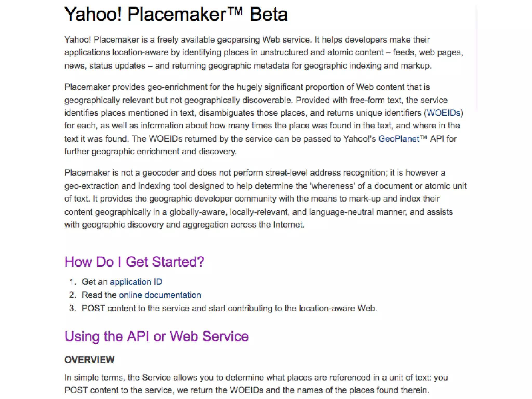Open the online documentation link
This screenshot has width=532, height=399.
(160, 295)
